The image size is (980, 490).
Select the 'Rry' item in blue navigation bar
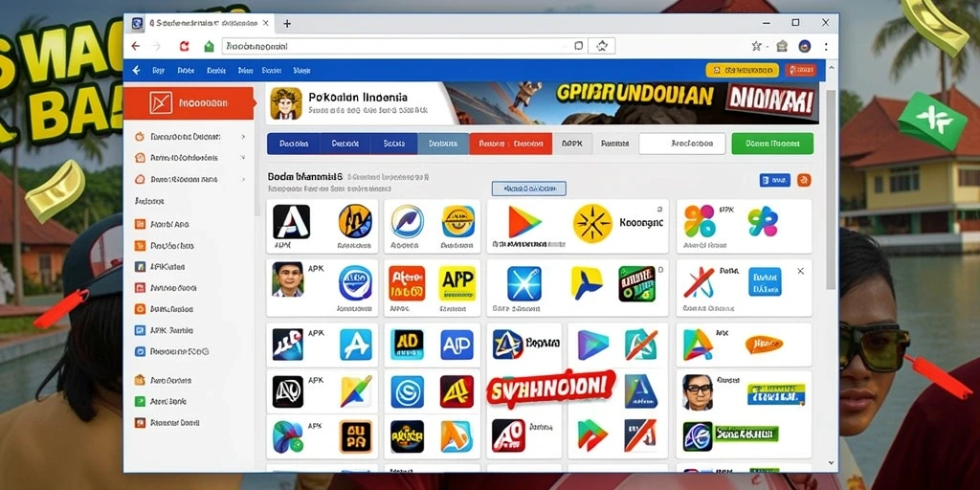[x=158, y=71]
